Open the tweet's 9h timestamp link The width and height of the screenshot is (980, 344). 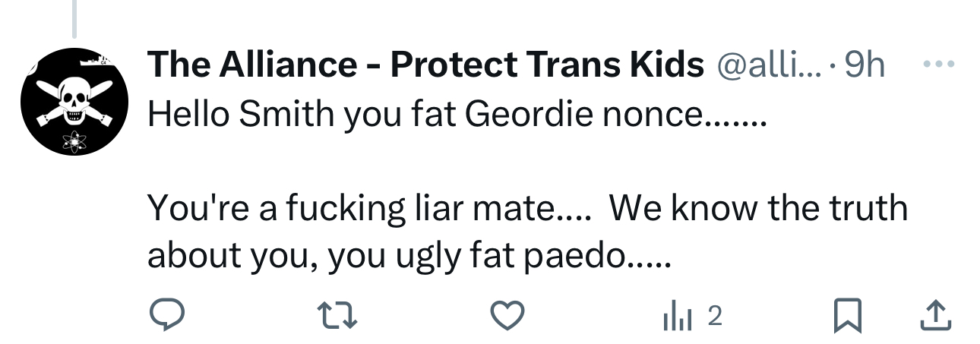click(x=865, y=66)
